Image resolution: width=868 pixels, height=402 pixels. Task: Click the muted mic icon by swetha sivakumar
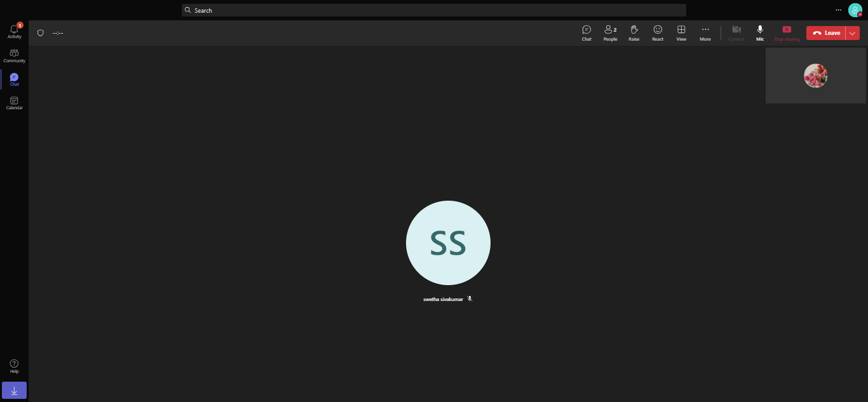tap(470, 298)
